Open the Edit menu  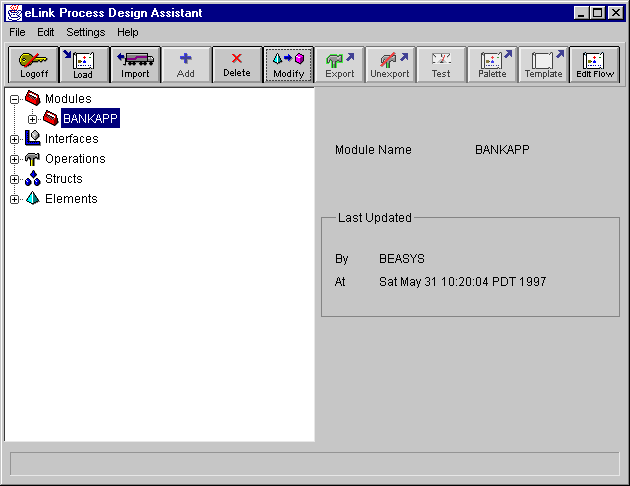coord(45,32)
